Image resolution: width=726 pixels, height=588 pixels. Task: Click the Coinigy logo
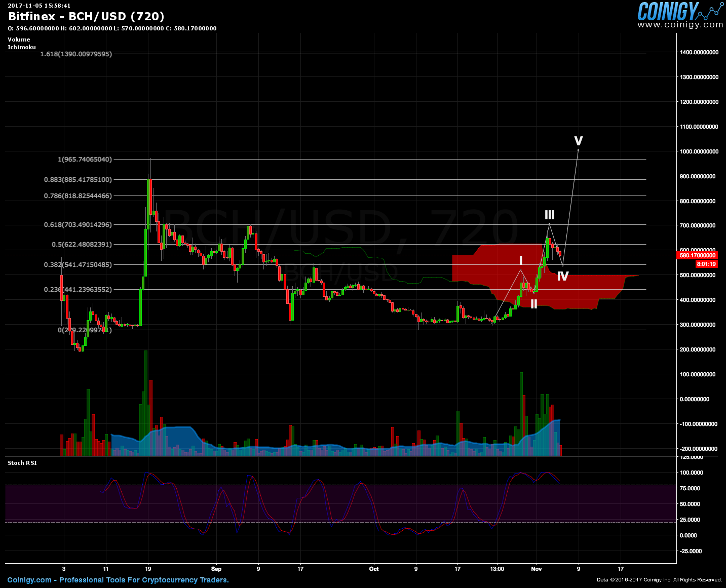[680, 11]
